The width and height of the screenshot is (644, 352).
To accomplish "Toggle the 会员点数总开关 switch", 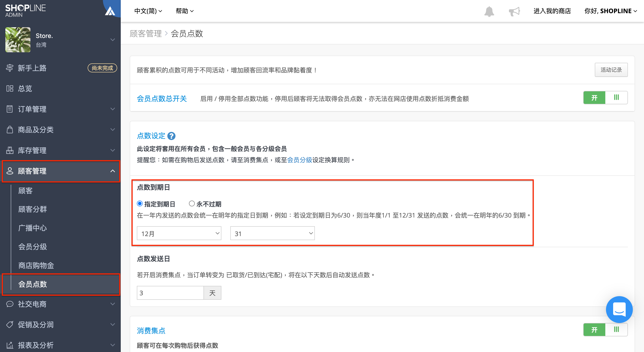I will point(605,98).
